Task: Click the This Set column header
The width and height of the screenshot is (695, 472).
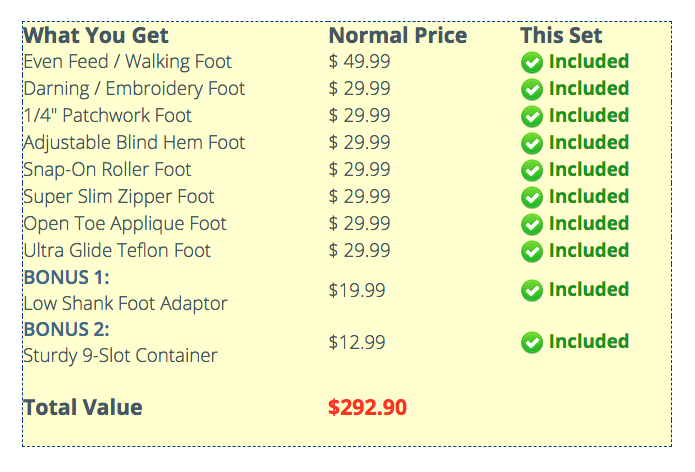Action: point(561,35)
